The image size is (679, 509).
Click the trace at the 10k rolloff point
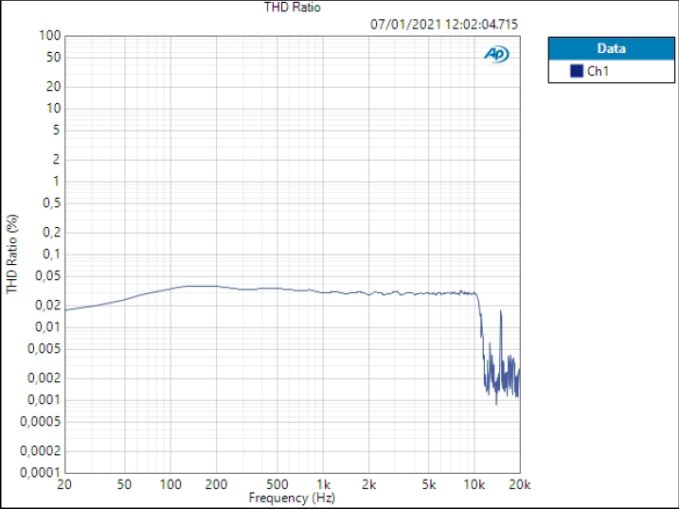(476, 294)
